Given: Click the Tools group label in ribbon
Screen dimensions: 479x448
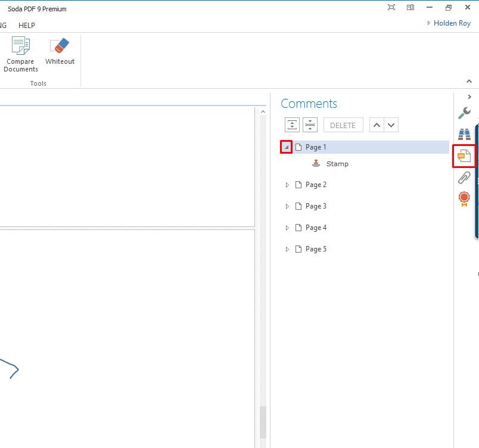Looking at the screenshot, I should tap(38, 83).
